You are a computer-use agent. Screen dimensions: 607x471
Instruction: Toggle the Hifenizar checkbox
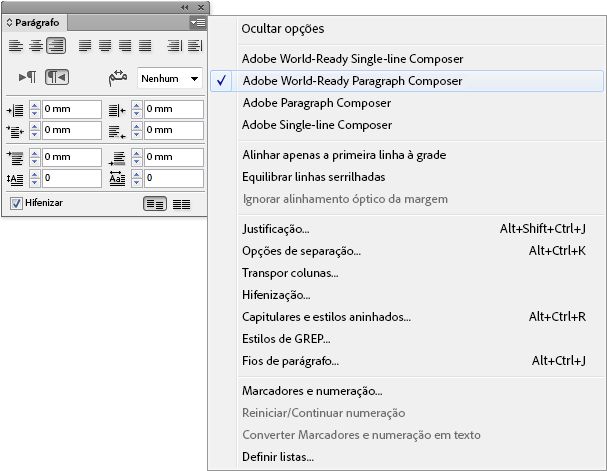pyautogui.click(x=16, y=203)
